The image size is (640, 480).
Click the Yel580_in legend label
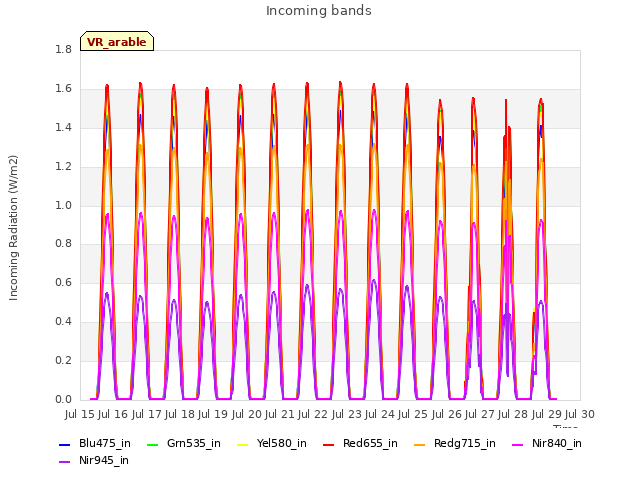pos(282,444)
